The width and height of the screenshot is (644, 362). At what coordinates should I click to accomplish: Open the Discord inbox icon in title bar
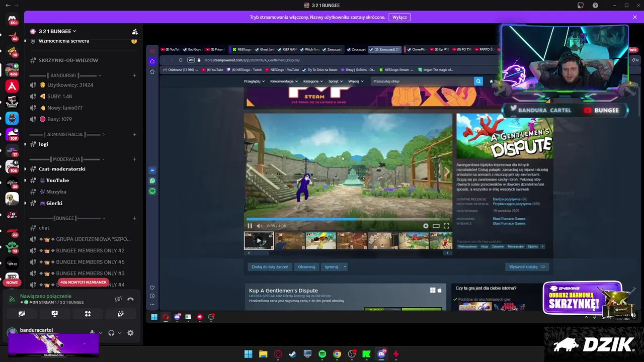(x=581, y=6)
